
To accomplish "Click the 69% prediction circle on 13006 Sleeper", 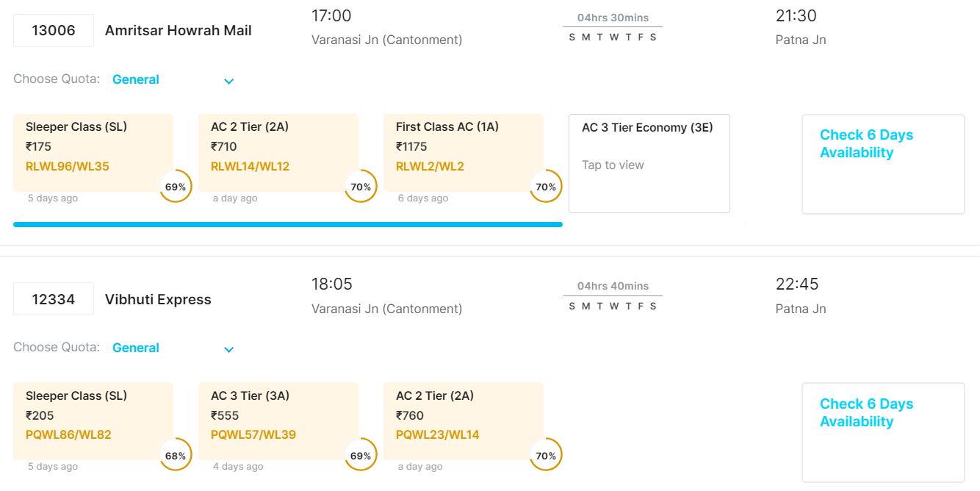I will pos(176,187).
